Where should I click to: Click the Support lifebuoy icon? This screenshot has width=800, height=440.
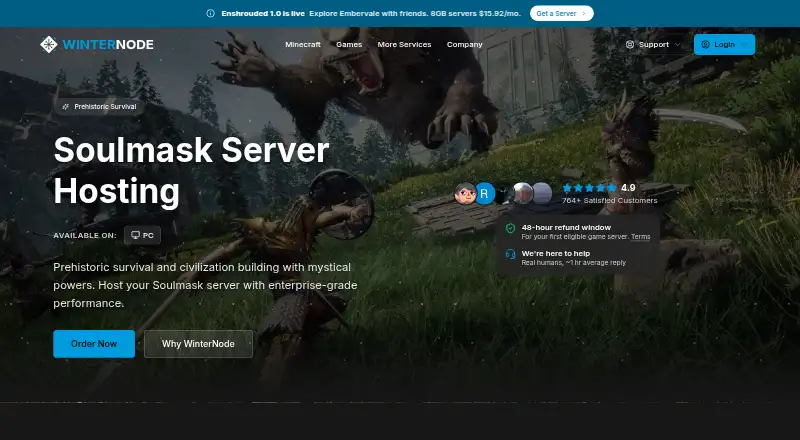pyautogui.click(x=630, y=44)
